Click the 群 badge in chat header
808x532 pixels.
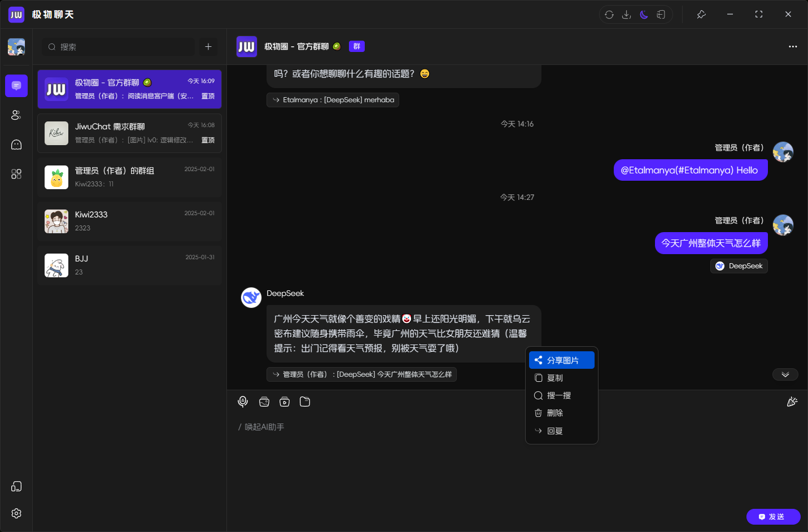click(x=357, y=46)
